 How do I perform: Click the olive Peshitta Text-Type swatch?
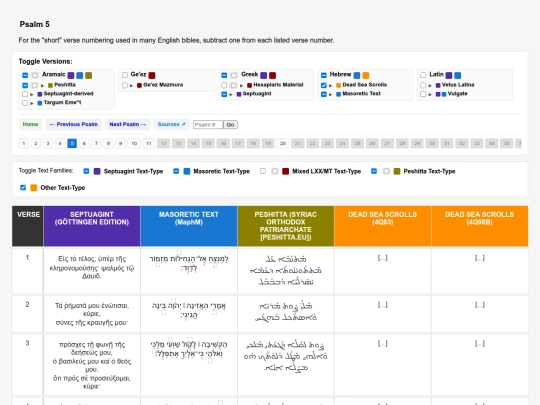click(397, 171)
